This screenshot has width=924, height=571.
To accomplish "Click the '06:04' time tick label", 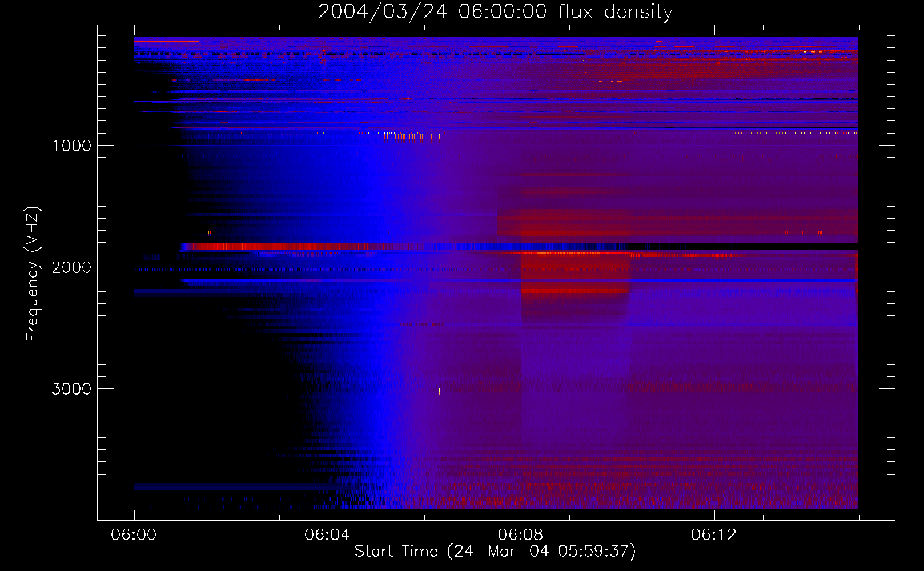I will 327,535.
